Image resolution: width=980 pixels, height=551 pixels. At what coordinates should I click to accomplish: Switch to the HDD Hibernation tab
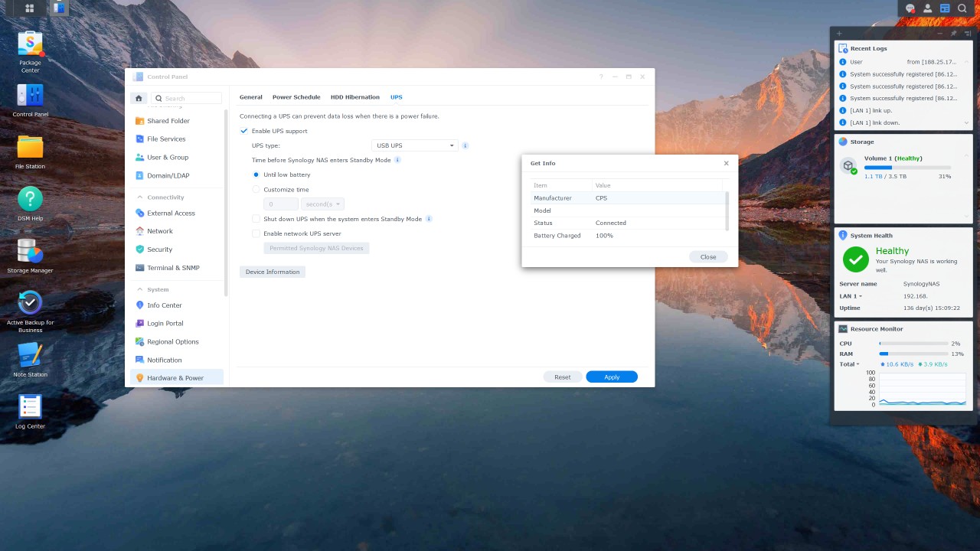pos(354,97)
